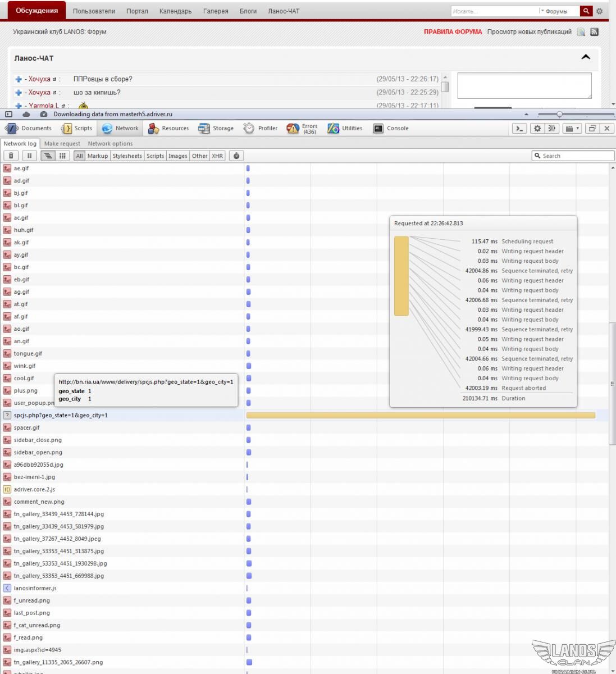Open the Storage panel

point(216,128)
